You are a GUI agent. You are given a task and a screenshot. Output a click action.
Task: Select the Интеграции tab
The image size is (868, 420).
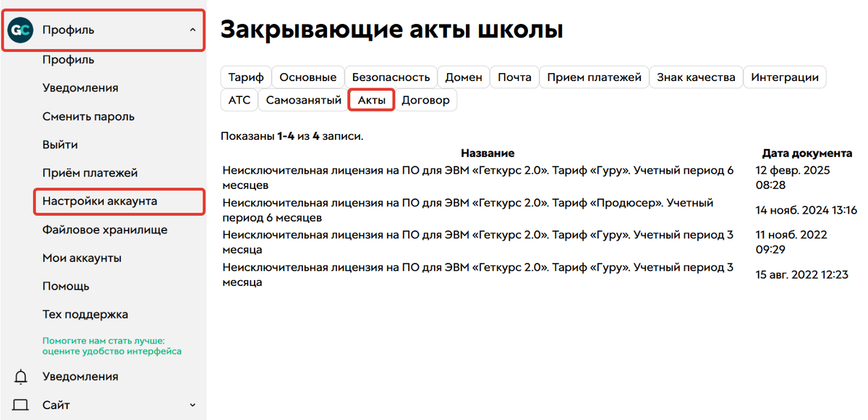pos(785,77)
